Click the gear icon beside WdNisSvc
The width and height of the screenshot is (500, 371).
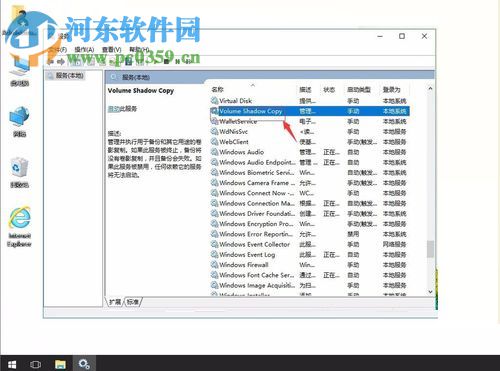click(x=214, y=131)
